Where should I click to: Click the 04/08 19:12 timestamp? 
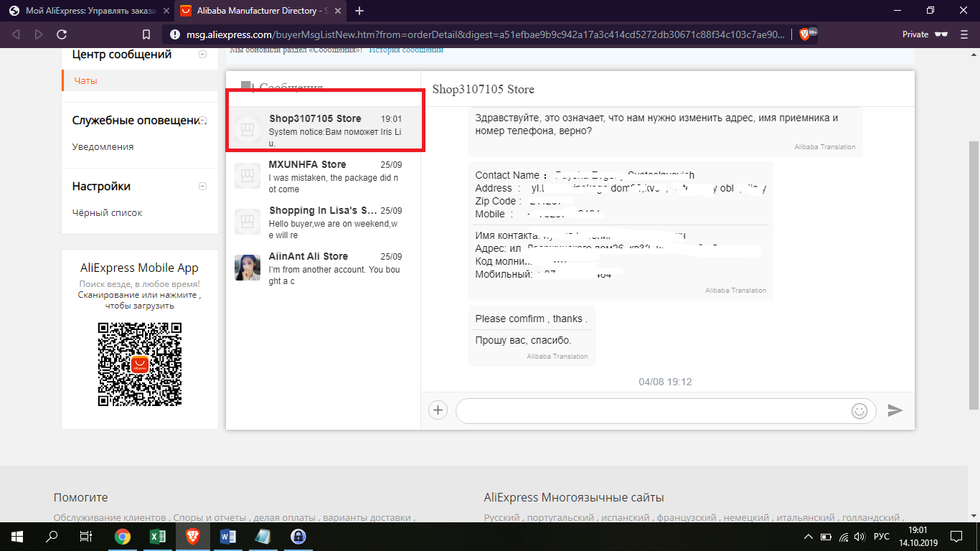pos(665,382)
